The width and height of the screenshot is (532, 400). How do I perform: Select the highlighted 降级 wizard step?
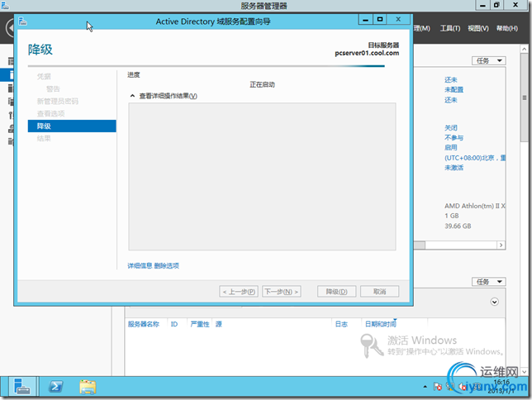(x=72, y=126)
